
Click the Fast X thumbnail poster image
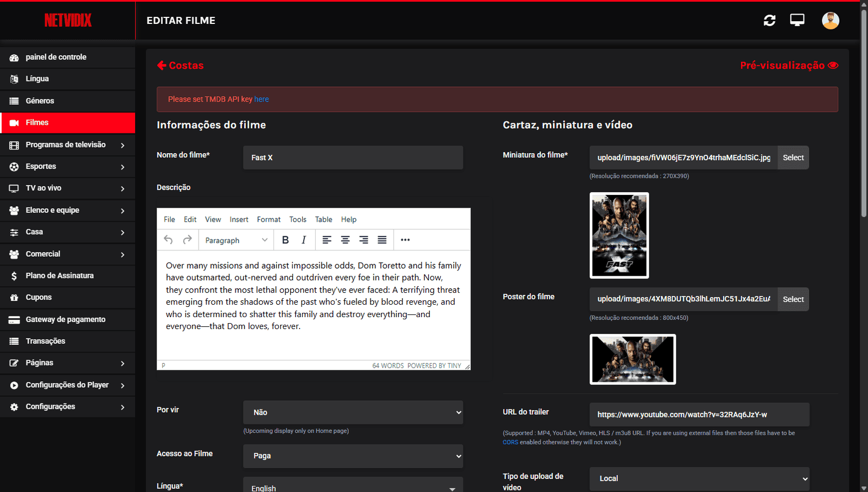click(x=619, y=235)
